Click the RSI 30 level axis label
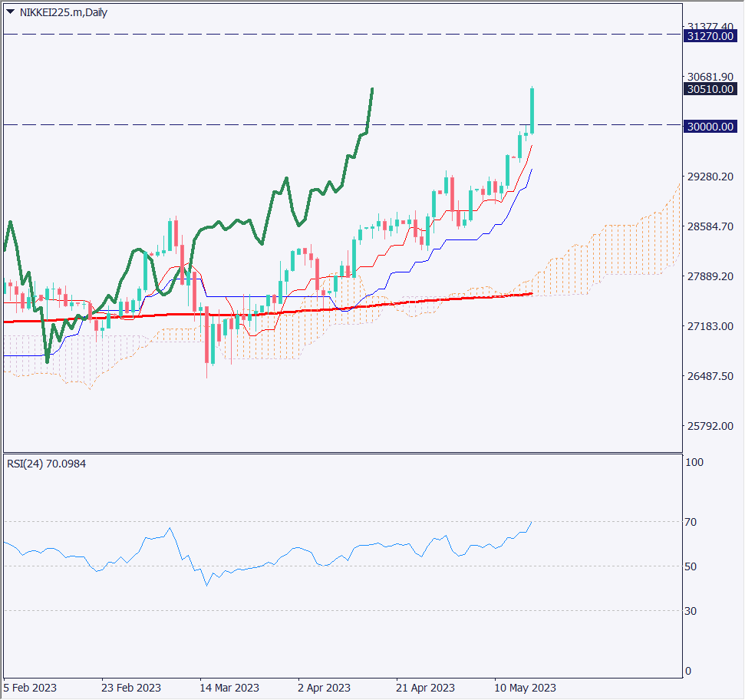This screenshot has height=700, width=745. [x=691, y=611]
